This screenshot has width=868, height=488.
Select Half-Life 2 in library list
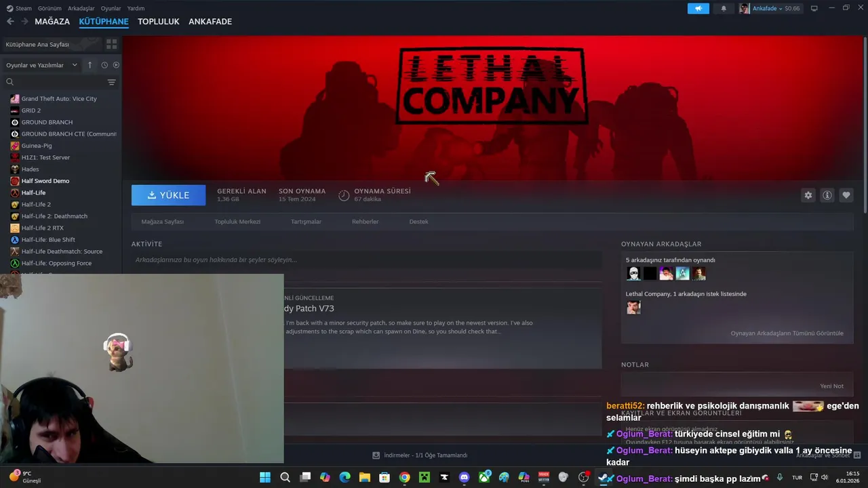click(36, 205)
